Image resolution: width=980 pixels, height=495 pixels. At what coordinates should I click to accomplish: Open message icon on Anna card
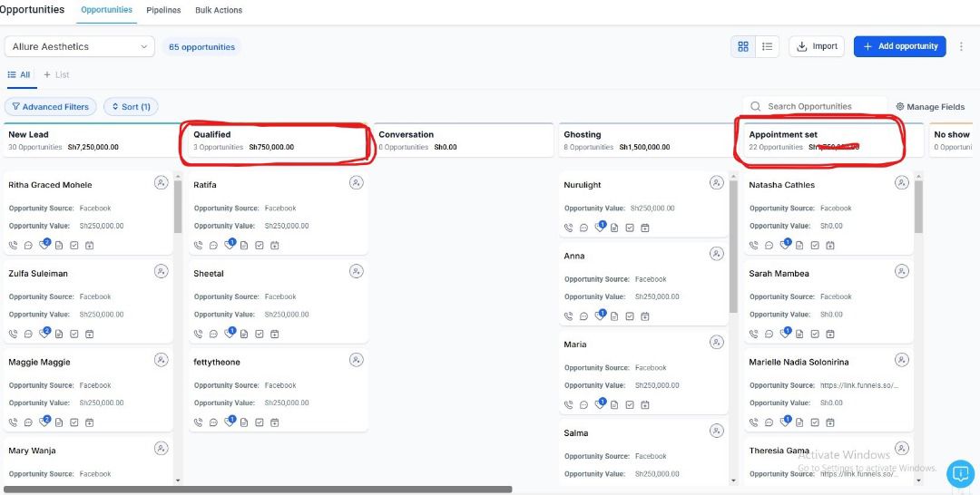tap(583, 316)
